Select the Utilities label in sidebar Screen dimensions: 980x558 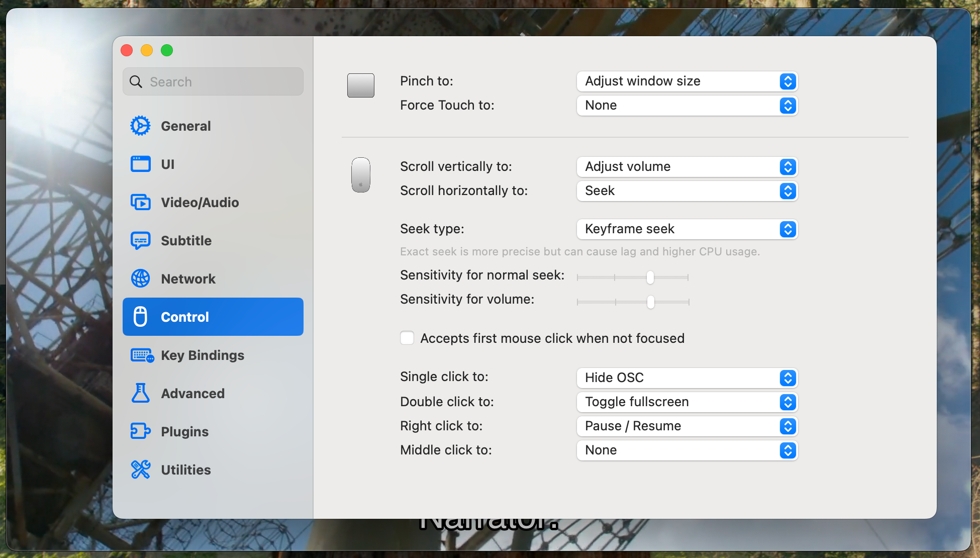coord(186,470)
